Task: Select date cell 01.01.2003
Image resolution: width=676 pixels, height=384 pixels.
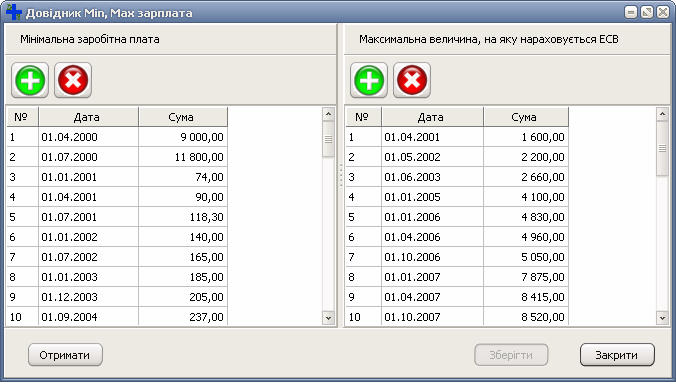Action: [88, 277]
